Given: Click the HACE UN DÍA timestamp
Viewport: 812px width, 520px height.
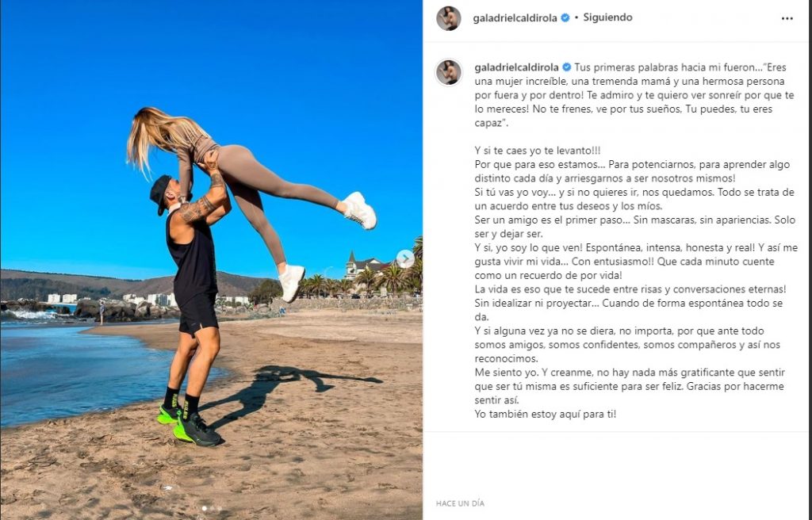Looking at the screenshot, I should click(x=460, y=503).
